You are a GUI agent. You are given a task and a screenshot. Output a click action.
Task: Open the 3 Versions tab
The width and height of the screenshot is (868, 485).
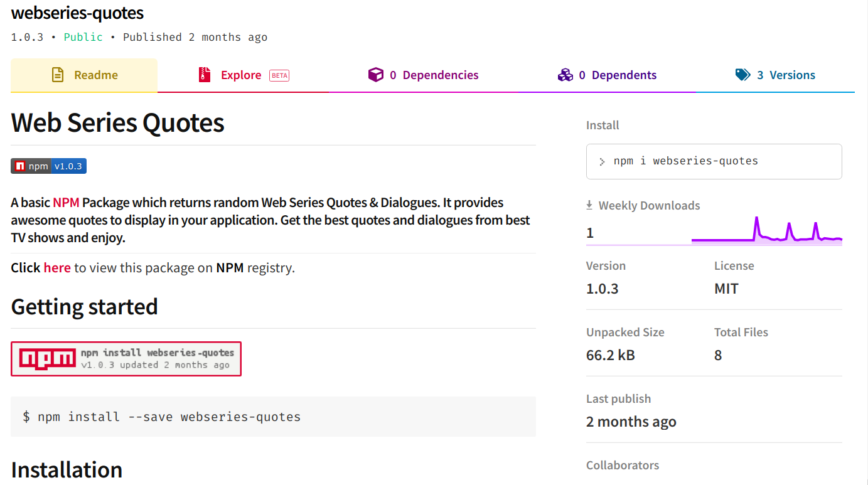pyautogui.click(x=785, y=75)
